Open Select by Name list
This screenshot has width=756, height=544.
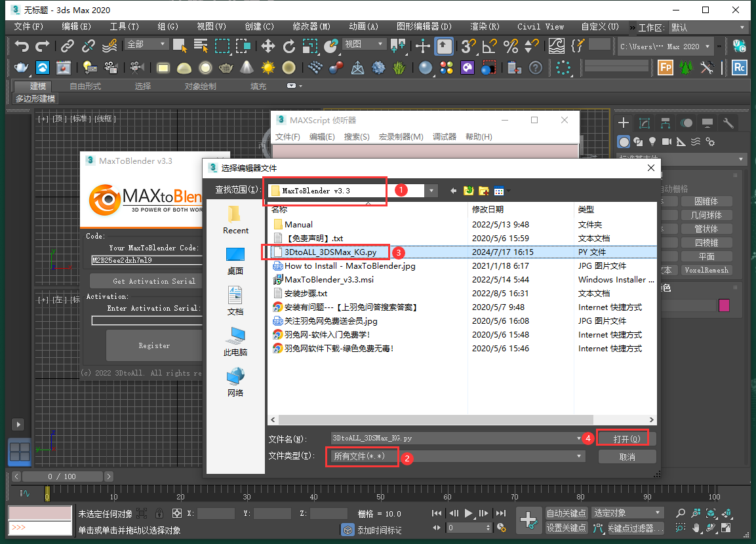pyautogui.click(x=201, y=47)
